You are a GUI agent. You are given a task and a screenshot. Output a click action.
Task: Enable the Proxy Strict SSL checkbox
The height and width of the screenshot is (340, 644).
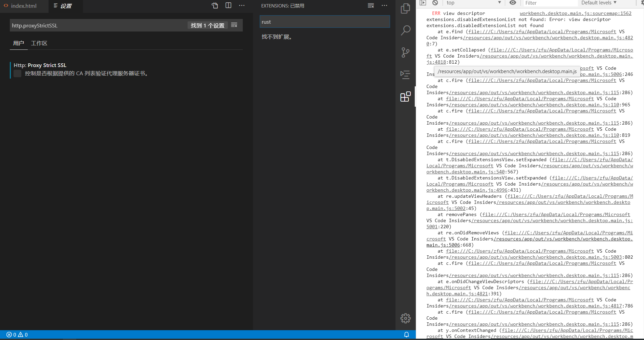pyautogui.click(x=17, y=73)
